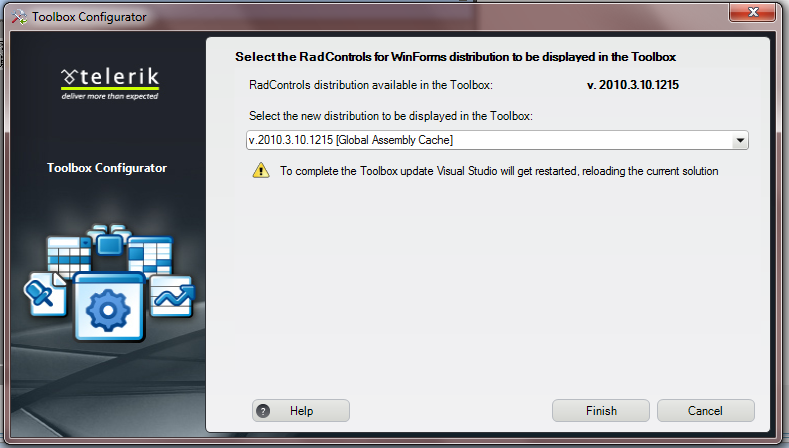Click the 'deliver more than expected' tagline
The height and width of the screenshot is (448, 789).
coord(110,97)
